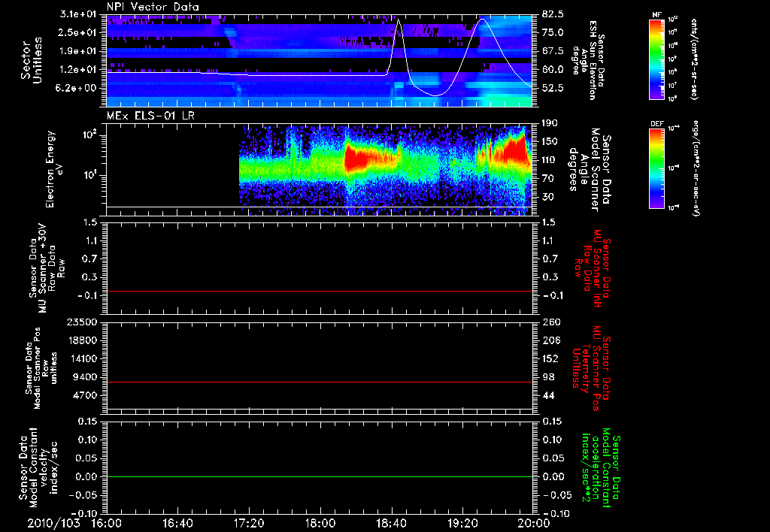The height and width of the screenshot is (532, 770).
Task: Click the 17:20 time axis label
Action: [249, 523]
